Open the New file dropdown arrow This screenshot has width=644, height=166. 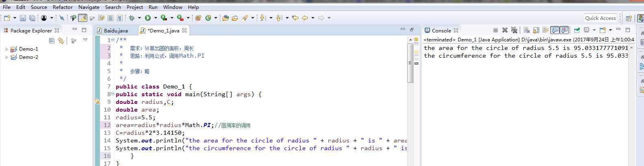coord(15,18)
